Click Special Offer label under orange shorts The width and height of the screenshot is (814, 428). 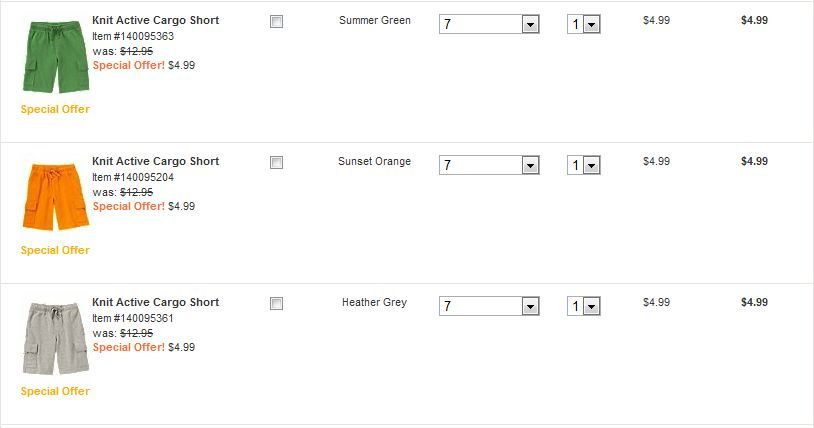click(x=55, y=250)
